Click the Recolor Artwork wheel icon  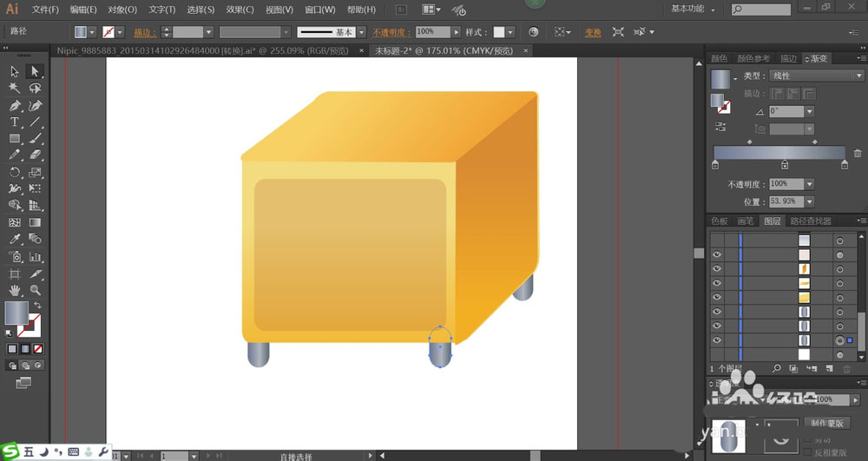(533, 32)
